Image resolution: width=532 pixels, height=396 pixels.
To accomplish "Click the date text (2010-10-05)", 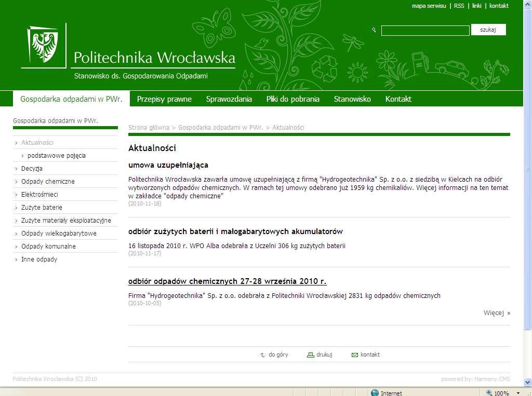I will tap(145, 303).
